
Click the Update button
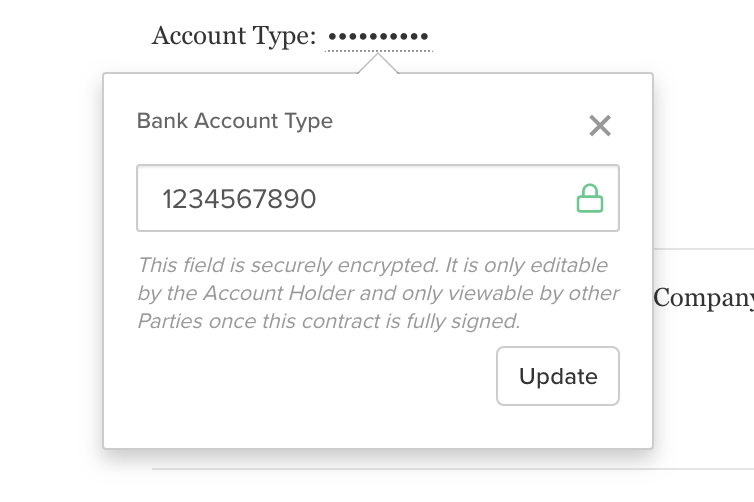[558, 376]
